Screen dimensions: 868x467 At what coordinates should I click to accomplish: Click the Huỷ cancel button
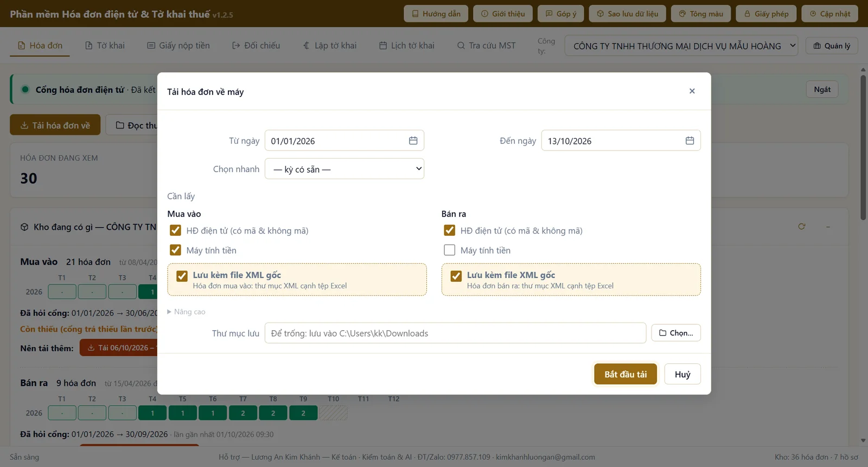coord(682,374)
